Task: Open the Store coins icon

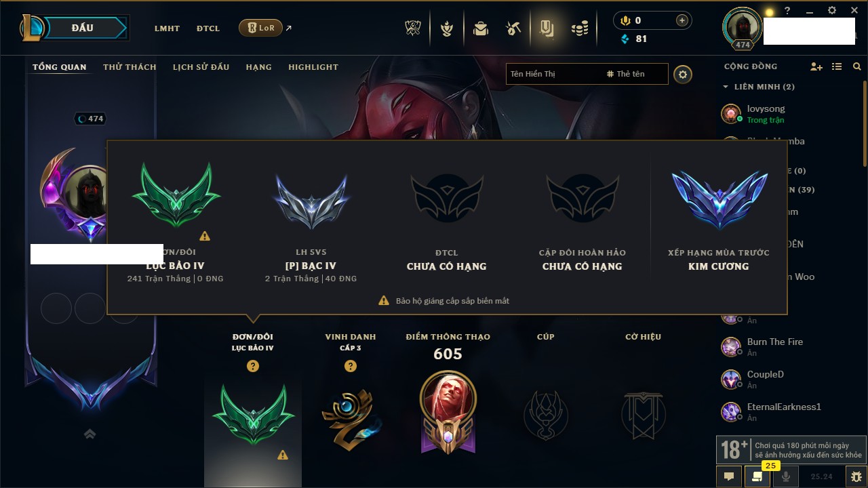Action: [579, 28]
